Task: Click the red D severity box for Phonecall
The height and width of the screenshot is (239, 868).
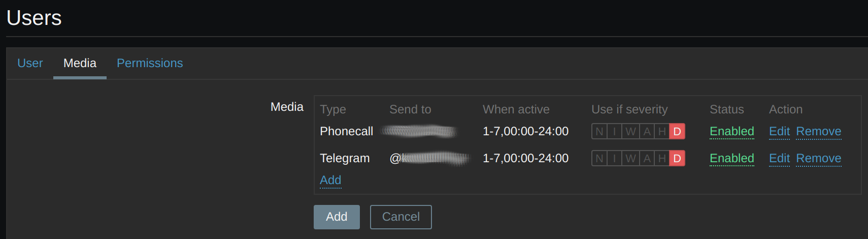Action: 677,132
